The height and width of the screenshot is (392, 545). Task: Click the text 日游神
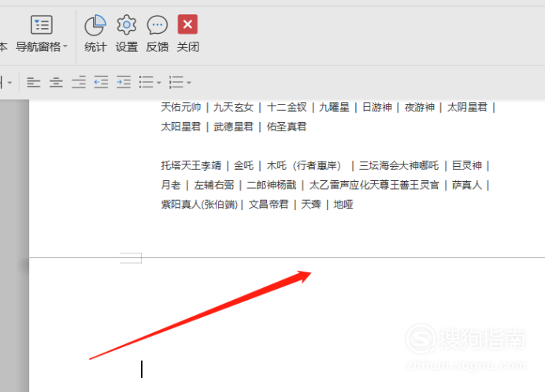coord(377,107)
